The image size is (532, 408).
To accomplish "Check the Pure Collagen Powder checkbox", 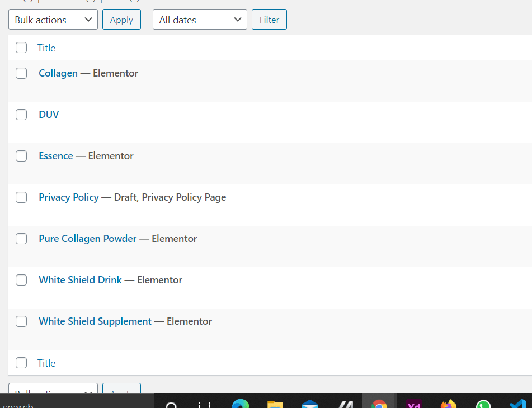I will (x=21, y=238).
